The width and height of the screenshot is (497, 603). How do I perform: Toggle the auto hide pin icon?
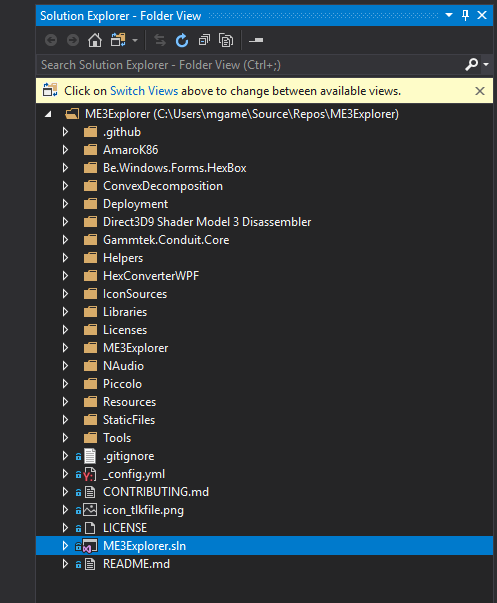pos(465,15)
